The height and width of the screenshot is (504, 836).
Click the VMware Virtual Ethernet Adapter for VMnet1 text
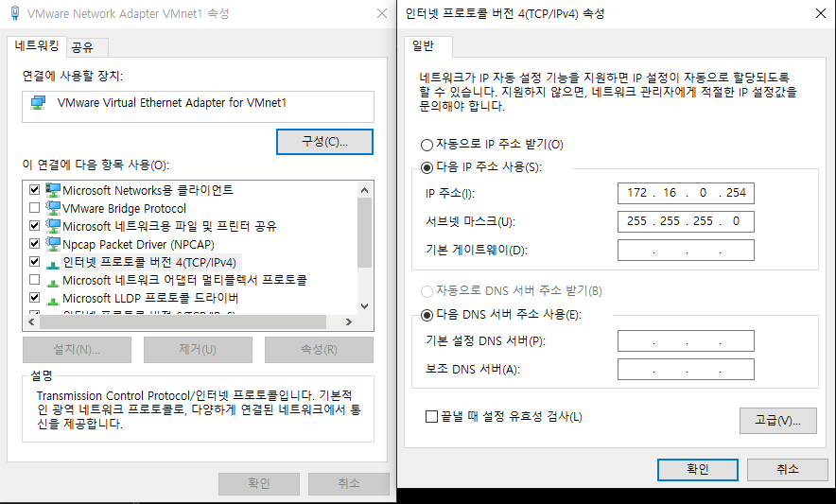172,102
